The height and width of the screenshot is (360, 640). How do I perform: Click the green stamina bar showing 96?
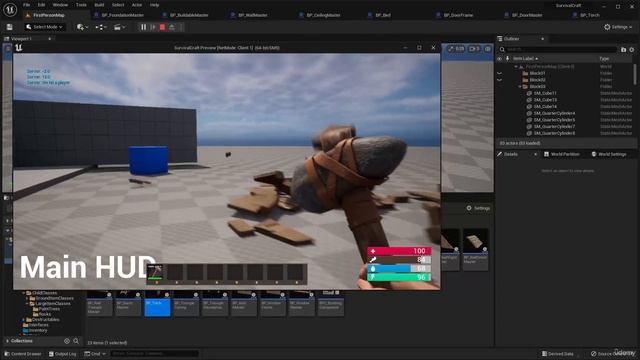pyautogui.click(x=400, y=277)
